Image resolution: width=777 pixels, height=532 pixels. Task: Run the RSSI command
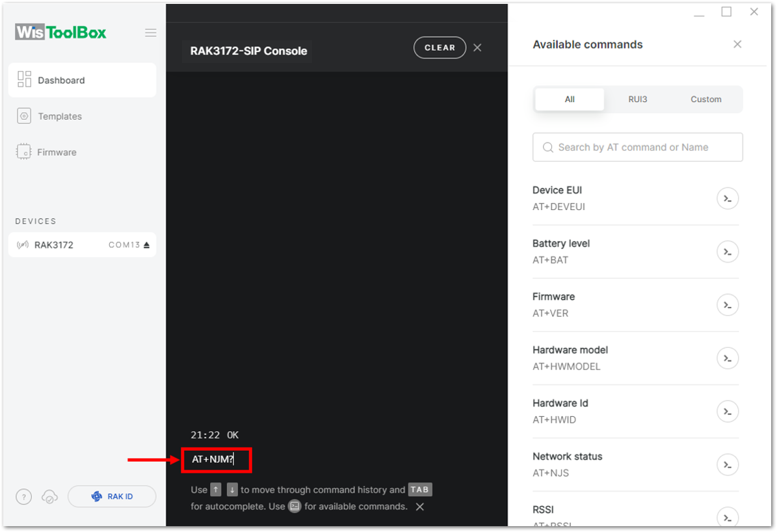(x=728, y=516)
